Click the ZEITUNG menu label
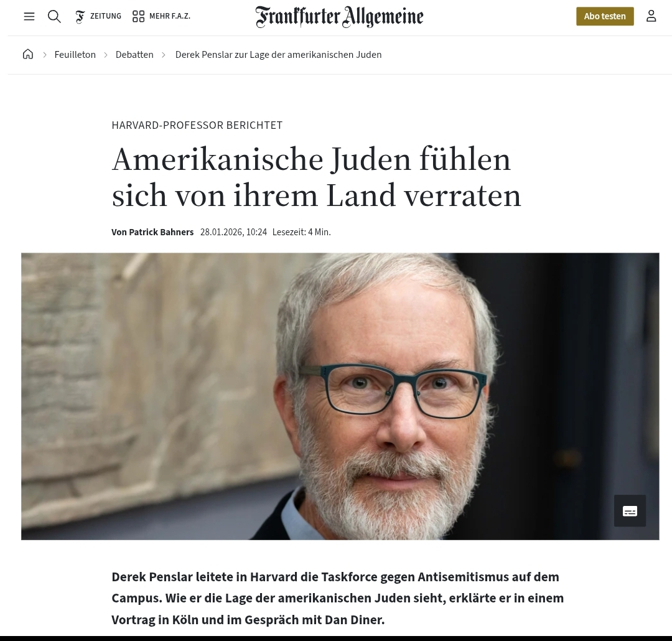The width and height of the screenshot is (672, 641). point(106,16)
